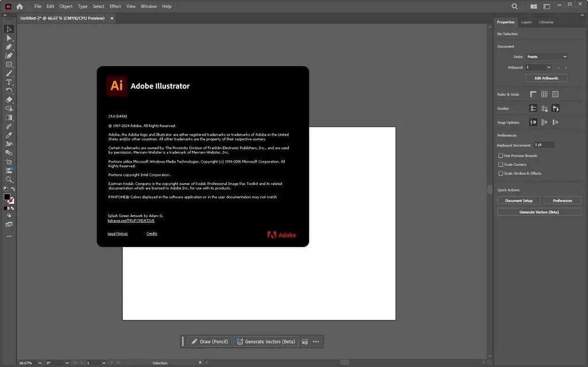The image size is (588, 367).
Task: Open Edit Toolbar three-dots in tools panel
Action: (9, 237)
